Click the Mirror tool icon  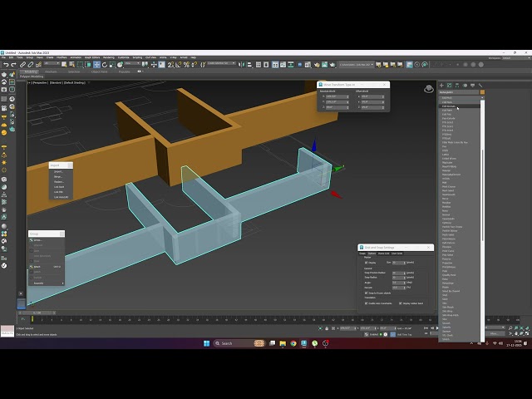[x=242, y=65]
